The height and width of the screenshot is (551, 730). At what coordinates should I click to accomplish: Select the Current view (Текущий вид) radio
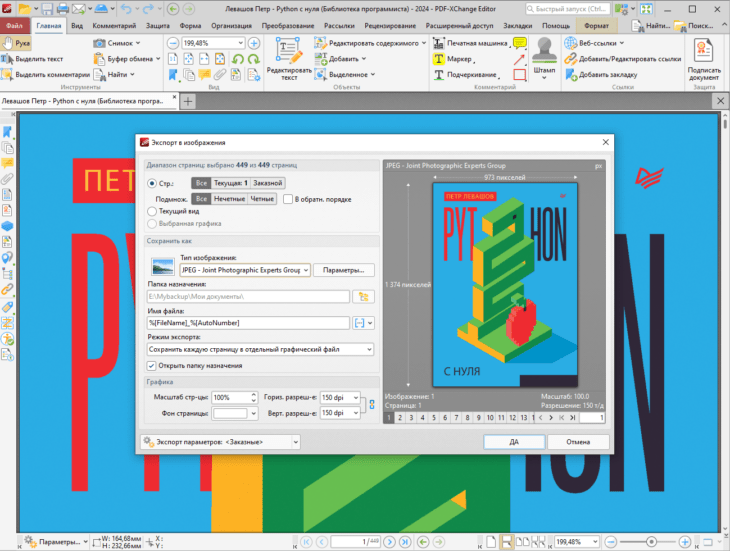click(152, 211)
